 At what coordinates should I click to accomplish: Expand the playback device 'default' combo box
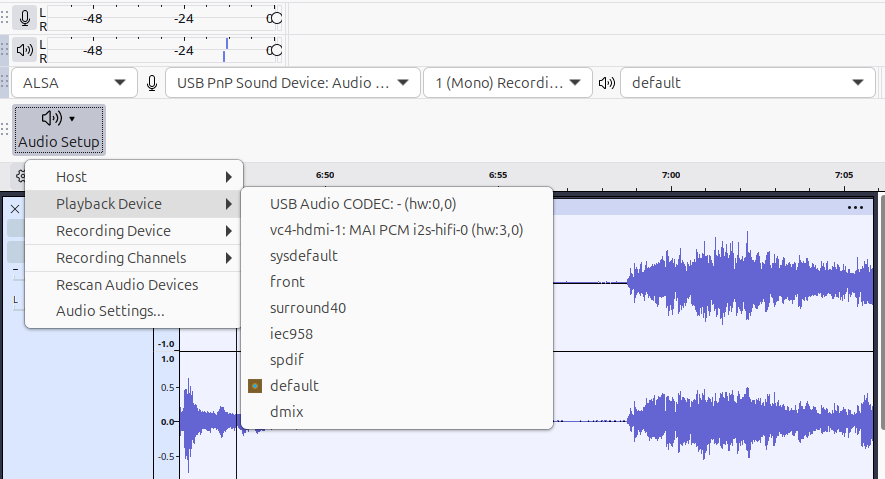[746, 83]
